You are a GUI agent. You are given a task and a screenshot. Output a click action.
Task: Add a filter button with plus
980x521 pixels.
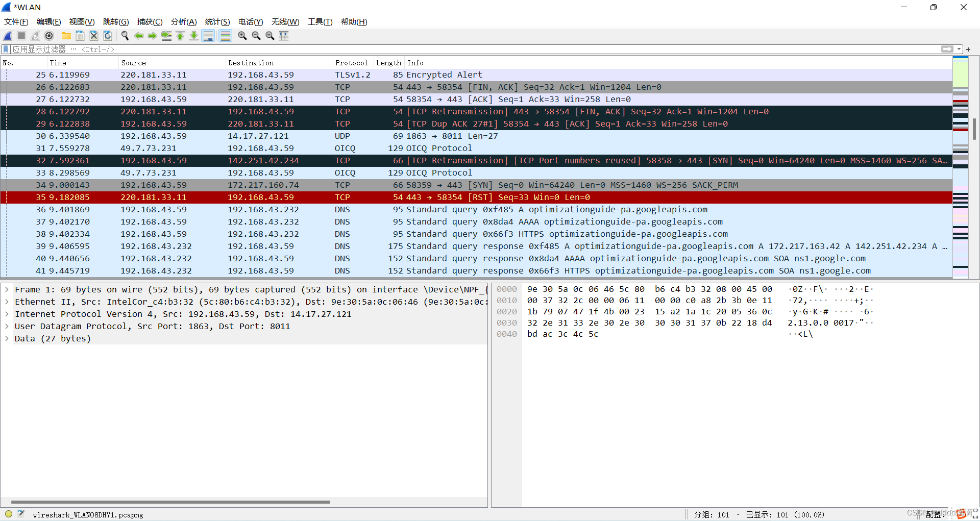968,49
